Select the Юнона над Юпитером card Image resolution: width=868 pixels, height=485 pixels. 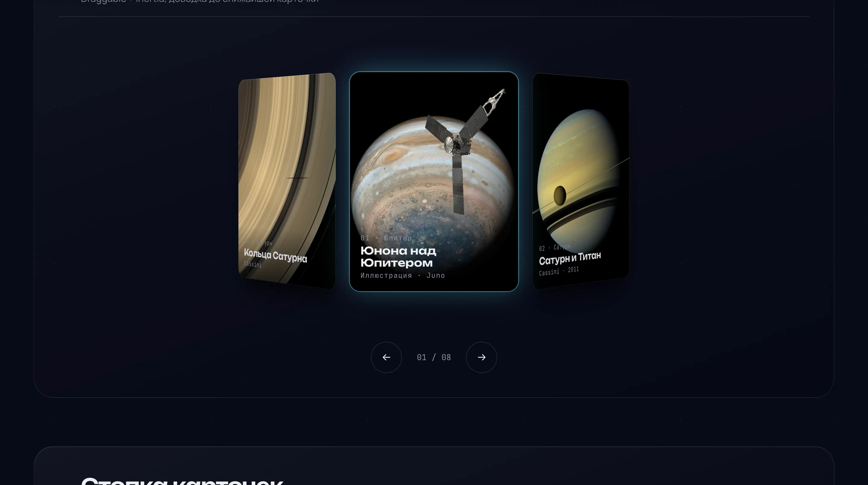(x=434, y=182)
